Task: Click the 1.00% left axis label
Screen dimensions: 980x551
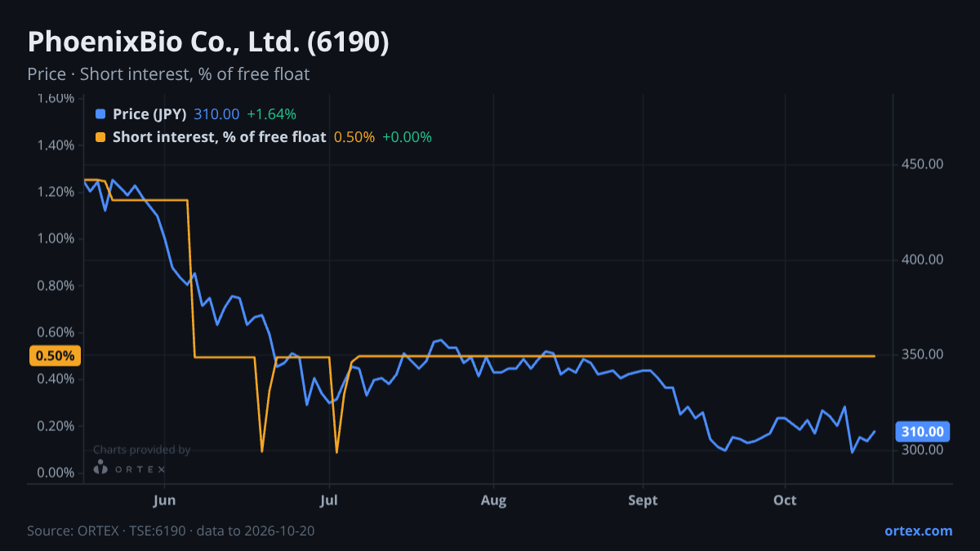Action: click(x=56, y=239)
